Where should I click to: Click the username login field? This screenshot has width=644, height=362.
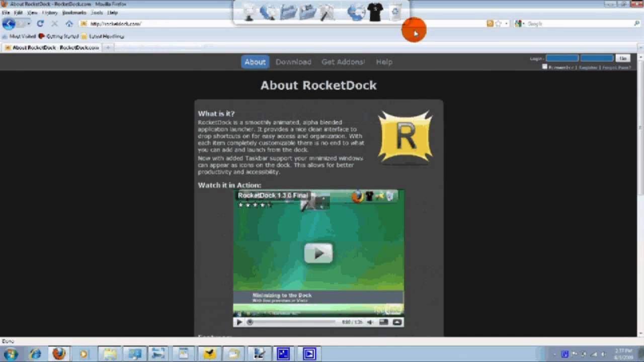click(x=562, y=58)
